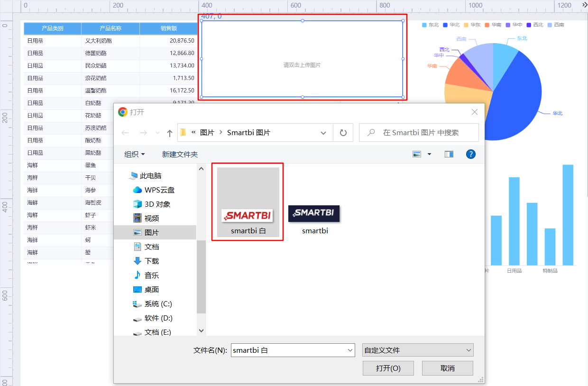Toggle 华中 legend item
588x386 pixels.
[x=514, y=25]
